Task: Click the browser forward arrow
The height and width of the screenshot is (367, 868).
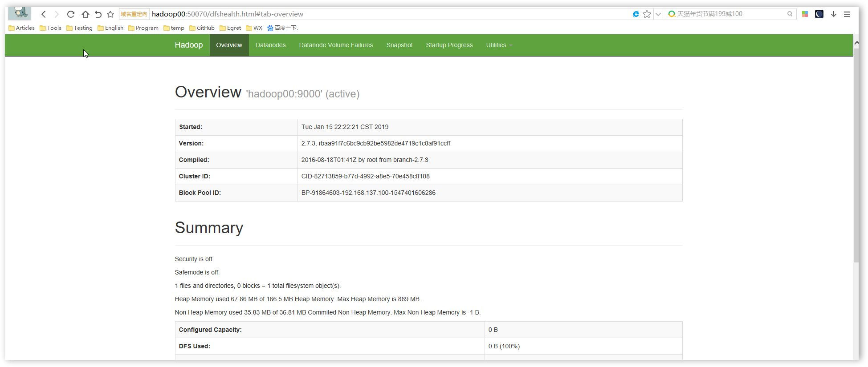Action: point(57,14)
